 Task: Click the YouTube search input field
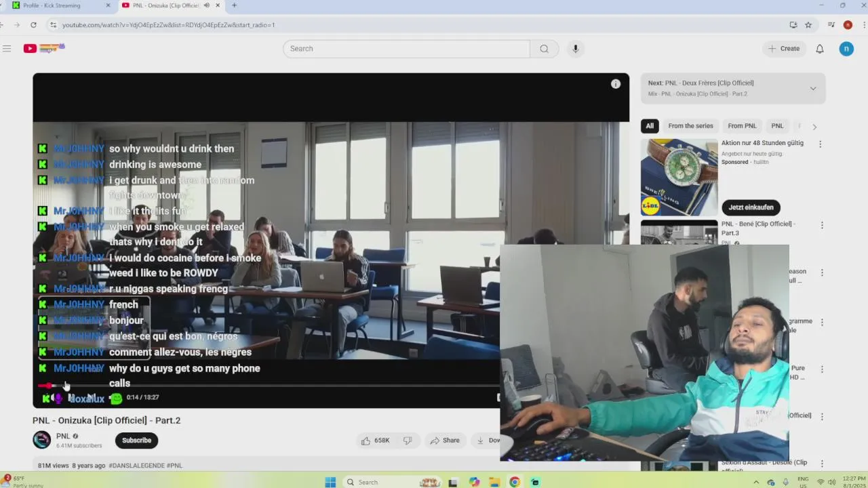(x=406, y=49)
